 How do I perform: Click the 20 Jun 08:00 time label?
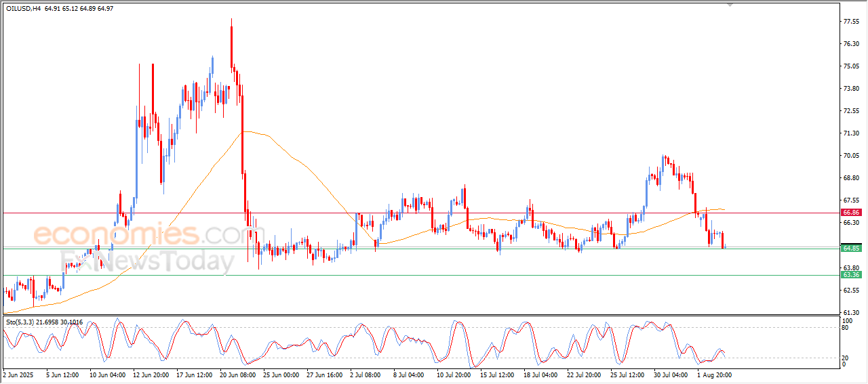[x=237, y=374]
